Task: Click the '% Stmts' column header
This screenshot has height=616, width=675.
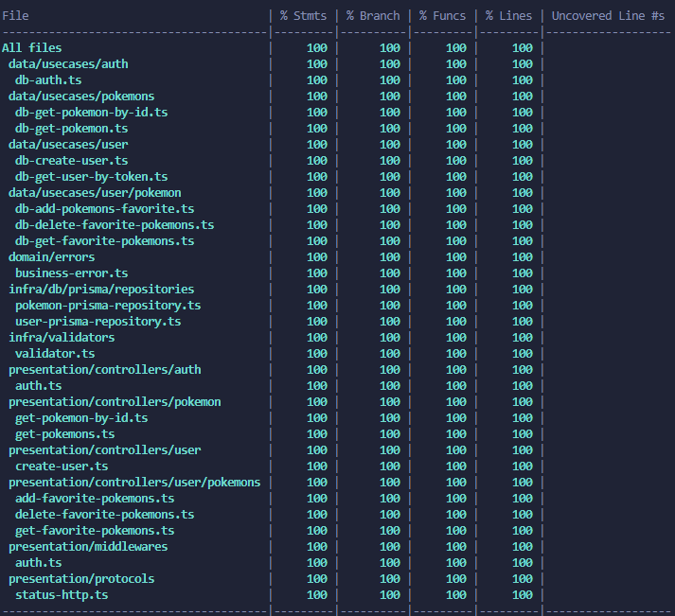Action: (303, 16)
